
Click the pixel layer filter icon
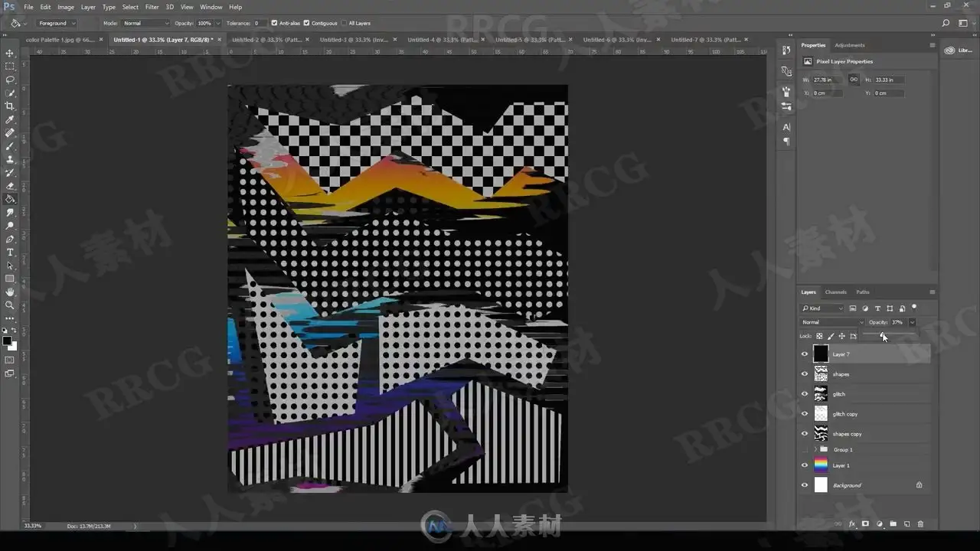coord(853,308)
